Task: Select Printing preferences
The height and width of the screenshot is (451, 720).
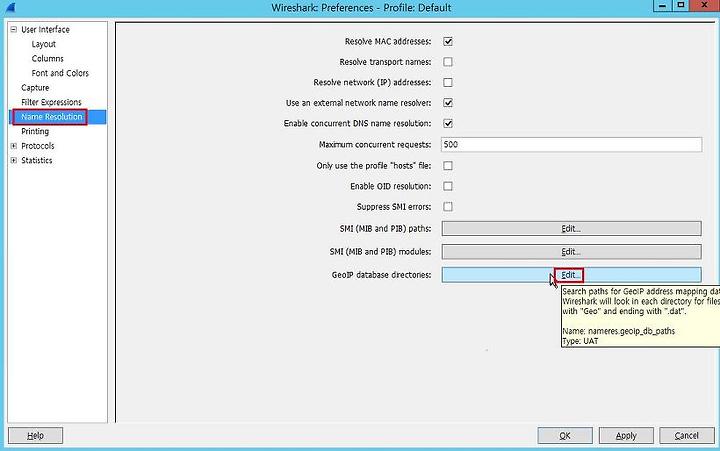Action: click(35, 131)
